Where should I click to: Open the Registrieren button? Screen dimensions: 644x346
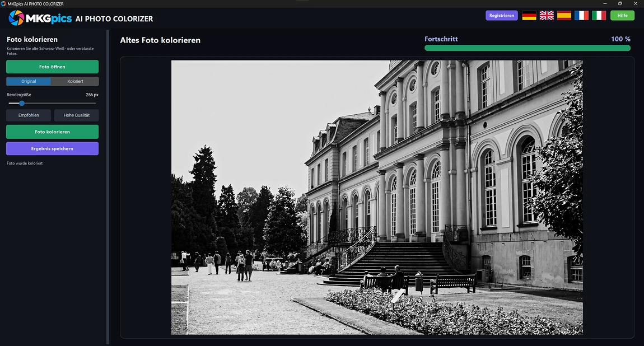pyautogui.click(x=502, y=16)
